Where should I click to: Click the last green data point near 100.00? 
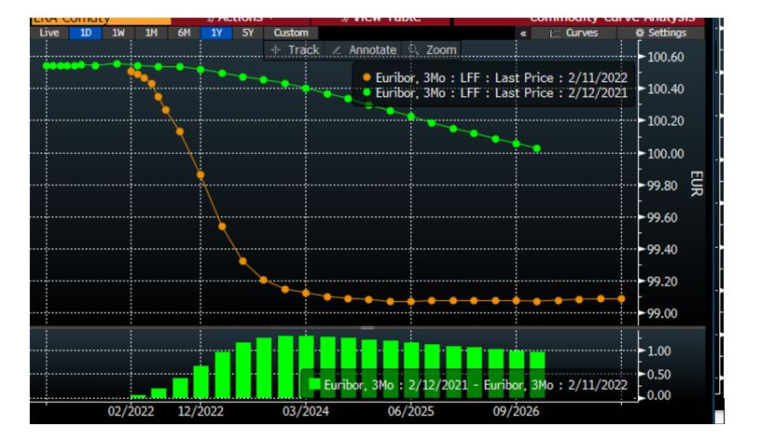pyautogui.click(x=537, y=149)
